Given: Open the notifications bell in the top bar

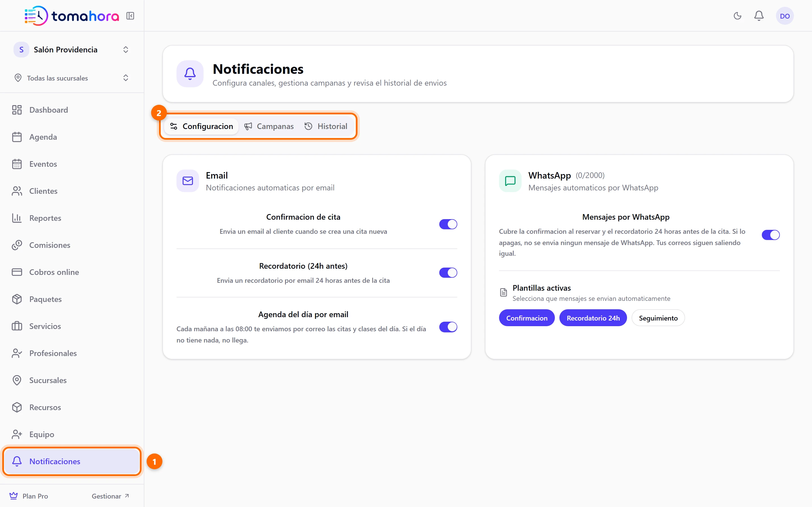Looking at the screenshot, I should (759, 16).
